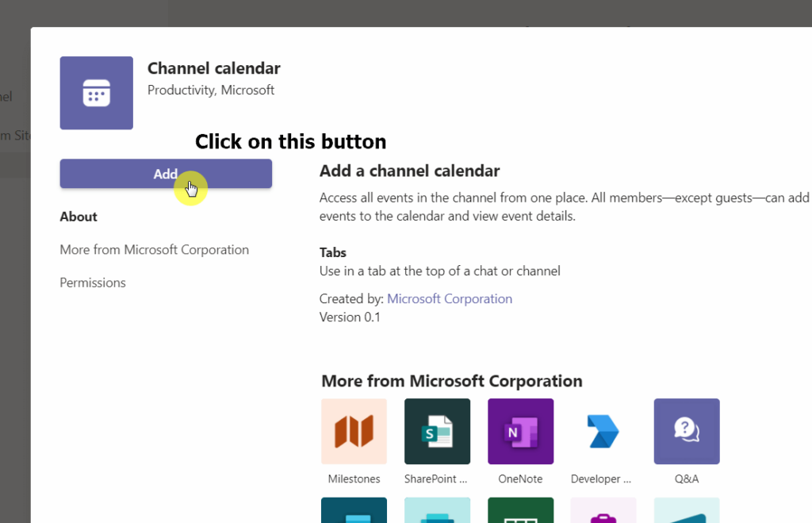Viewport: 812px width, 523px height.
Task: Open the OneNote app tile
Action: click(x=520, y=431)
